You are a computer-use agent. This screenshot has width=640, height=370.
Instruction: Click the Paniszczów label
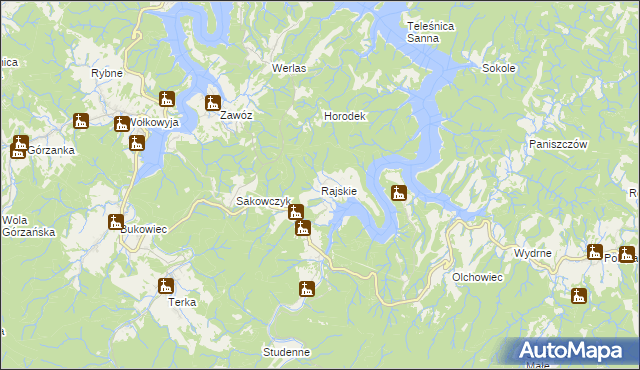point(558,144)
